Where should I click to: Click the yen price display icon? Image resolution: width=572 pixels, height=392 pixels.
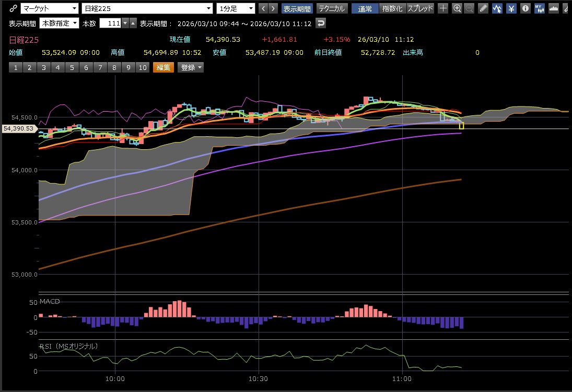[x=511, y=8]
